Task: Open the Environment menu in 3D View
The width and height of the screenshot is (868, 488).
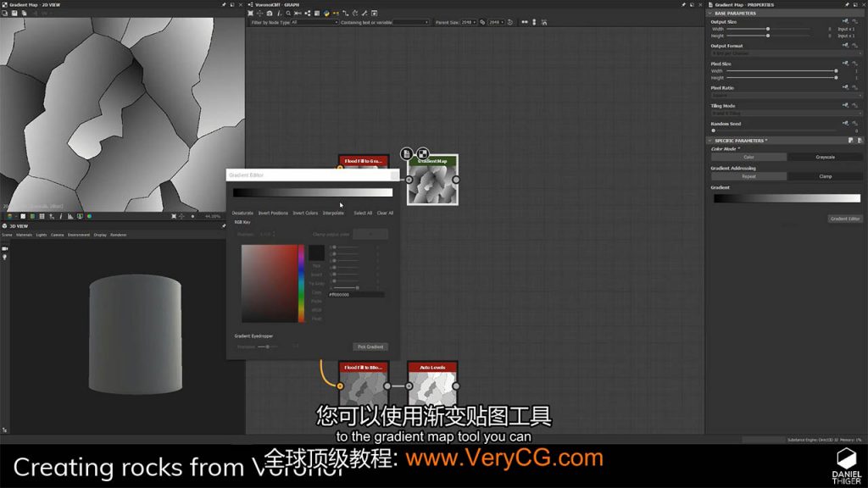Action: pyautogui.click(x=79, y=235)
